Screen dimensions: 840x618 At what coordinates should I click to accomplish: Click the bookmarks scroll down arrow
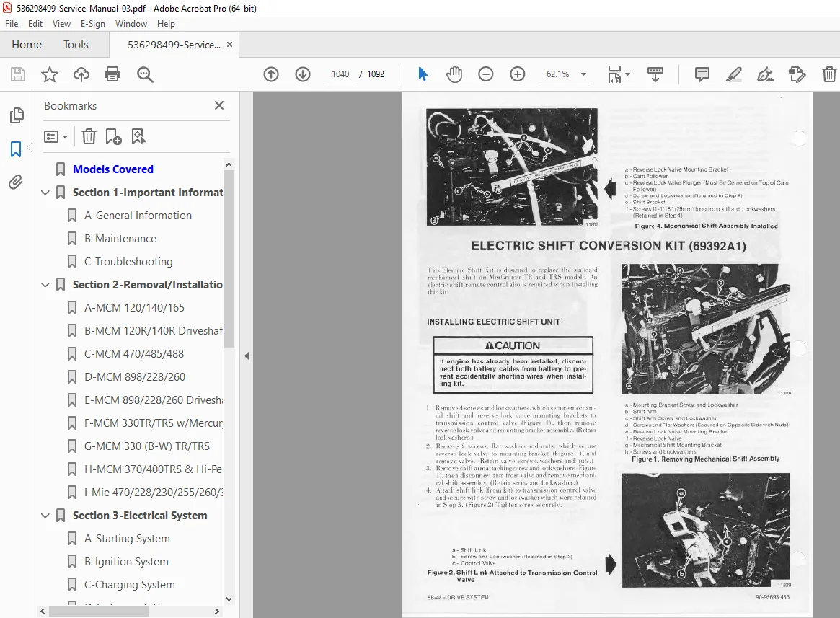(x=229, y=599)
